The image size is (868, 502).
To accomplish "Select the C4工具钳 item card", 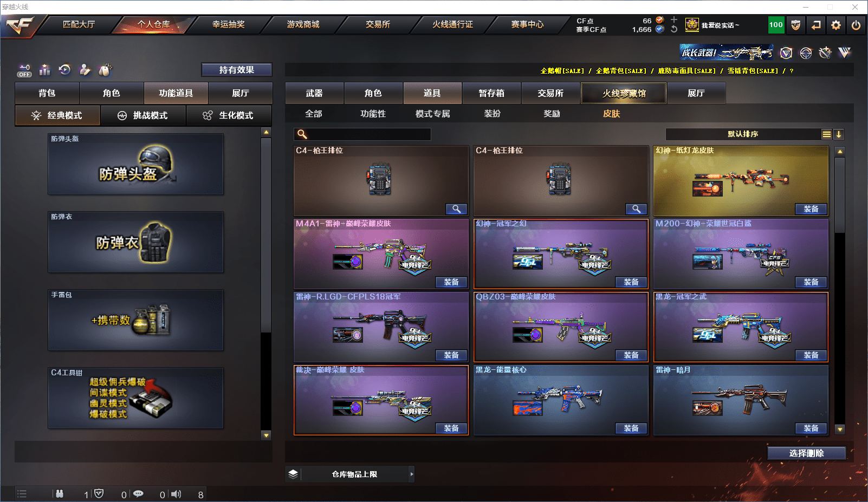I will pyautogui.click(x=135, y=398).
